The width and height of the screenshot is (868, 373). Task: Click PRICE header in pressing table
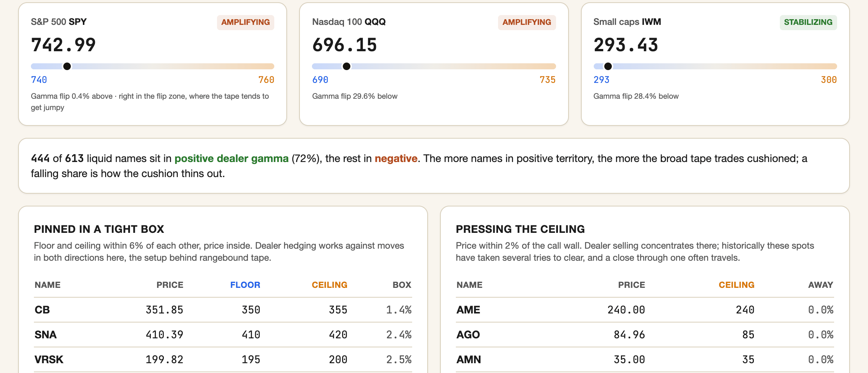631,285
